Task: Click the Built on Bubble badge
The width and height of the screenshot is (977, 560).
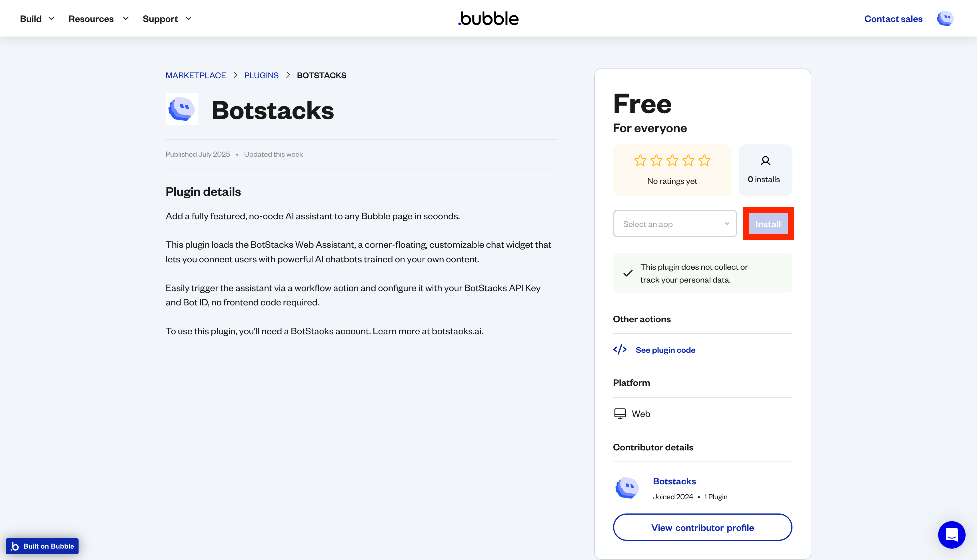Action: click(x=42, y=546)
